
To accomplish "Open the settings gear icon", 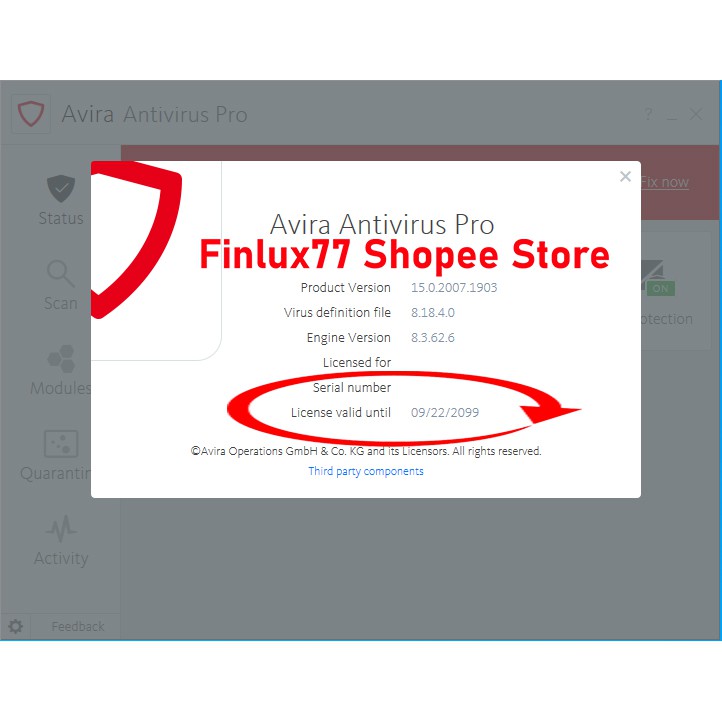I will coord(15,626).
